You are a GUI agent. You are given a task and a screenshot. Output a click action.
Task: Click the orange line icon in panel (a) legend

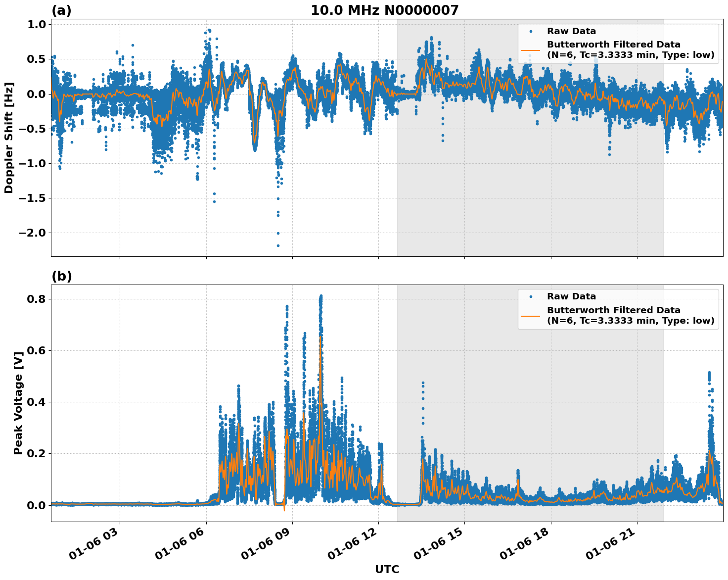click(x=532, y=51)
